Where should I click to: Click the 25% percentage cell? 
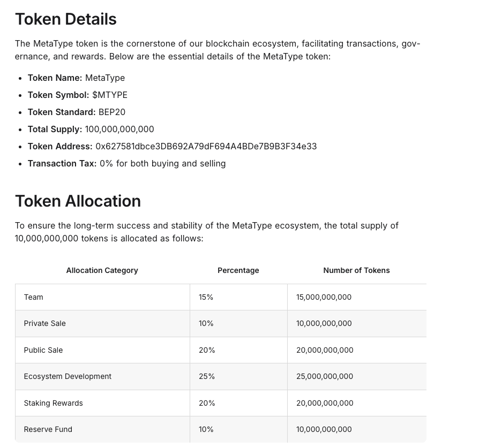coord(207,376)
